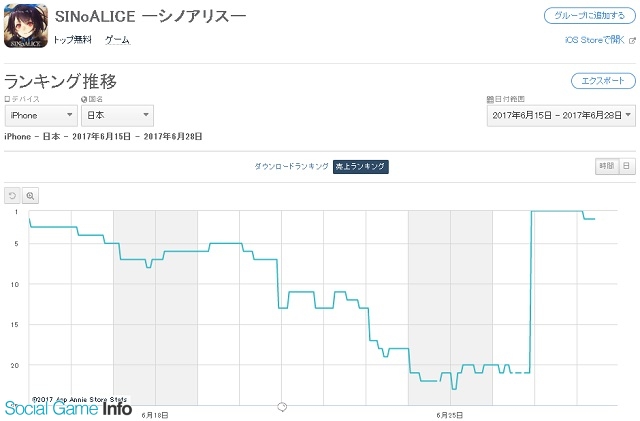Click the globe icon above country dropdown

click(x=84, y=99)
